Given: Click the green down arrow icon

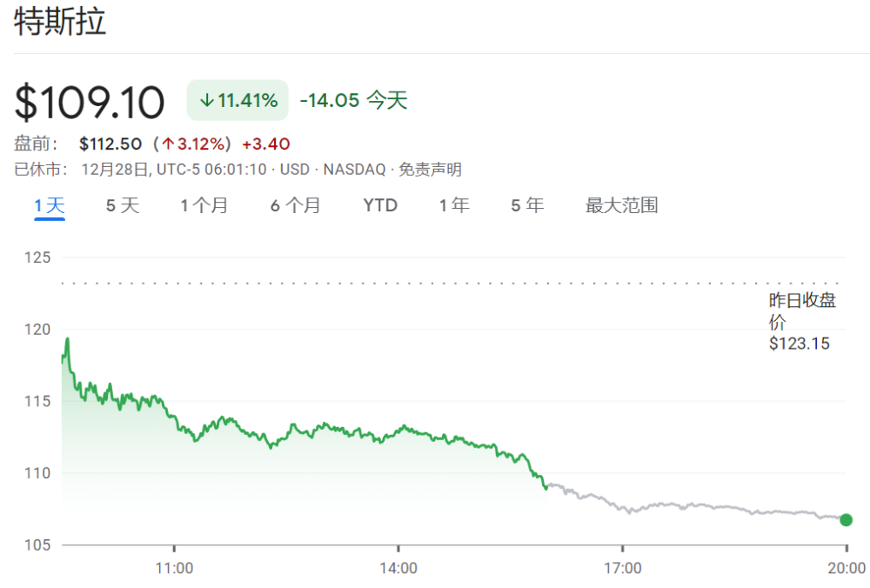Looking at the screenshot, I should 206,101.
